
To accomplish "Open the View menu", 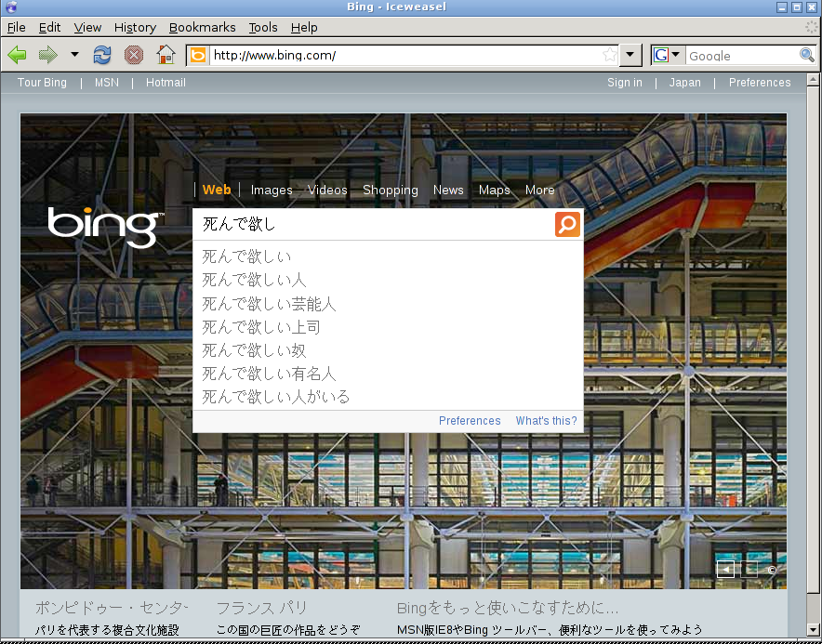I will pyautogui.click(x=87, y=27).
